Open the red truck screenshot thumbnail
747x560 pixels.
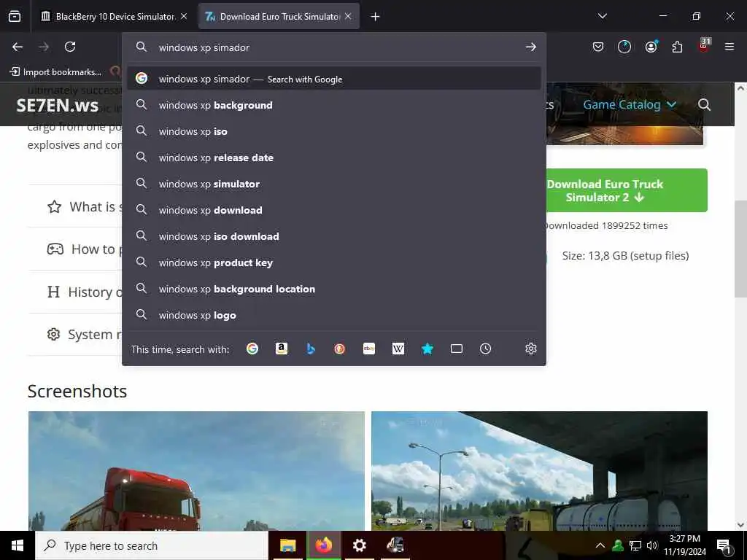click(x=196, y=471)
